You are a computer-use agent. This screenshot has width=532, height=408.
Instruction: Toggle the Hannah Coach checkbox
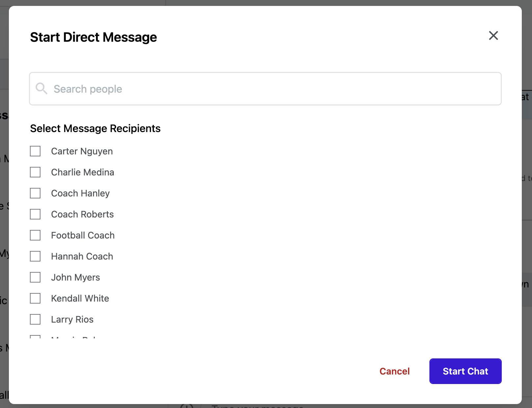(35, 256)
